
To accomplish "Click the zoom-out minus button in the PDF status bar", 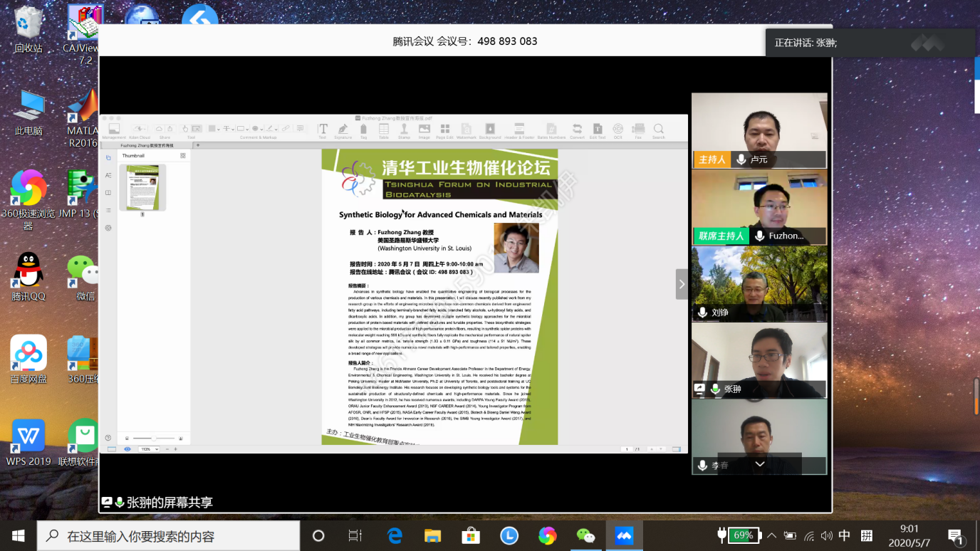I will [x=167, y=449].
